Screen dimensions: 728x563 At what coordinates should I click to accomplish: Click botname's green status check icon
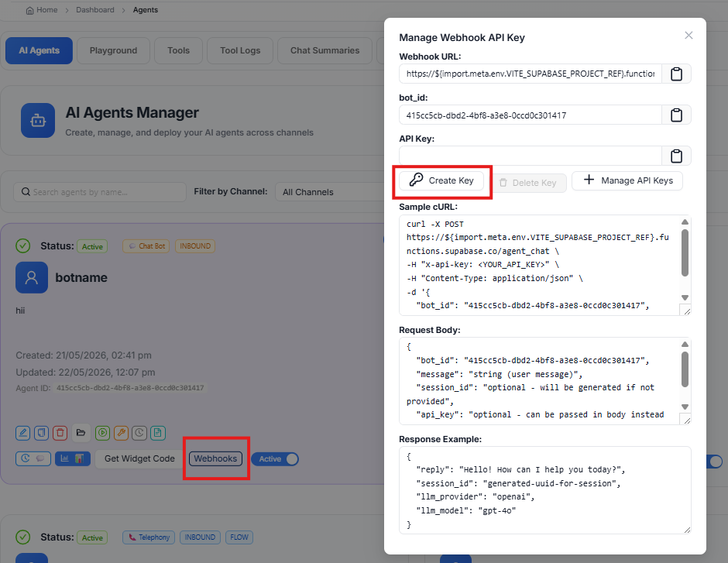point(22,246)
